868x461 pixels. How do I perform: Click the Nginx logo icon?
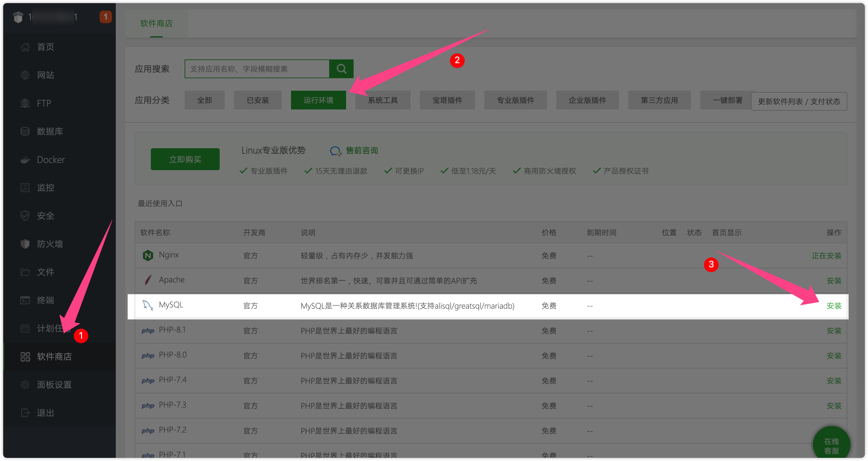(148, 255)
